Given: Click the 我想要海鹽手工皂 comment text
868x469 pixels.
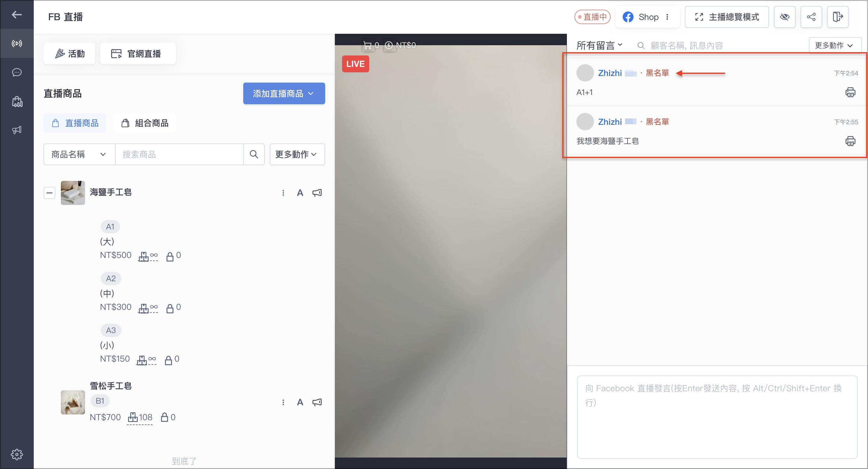Looking at the screenshot, I should click(x=608, y=141).
